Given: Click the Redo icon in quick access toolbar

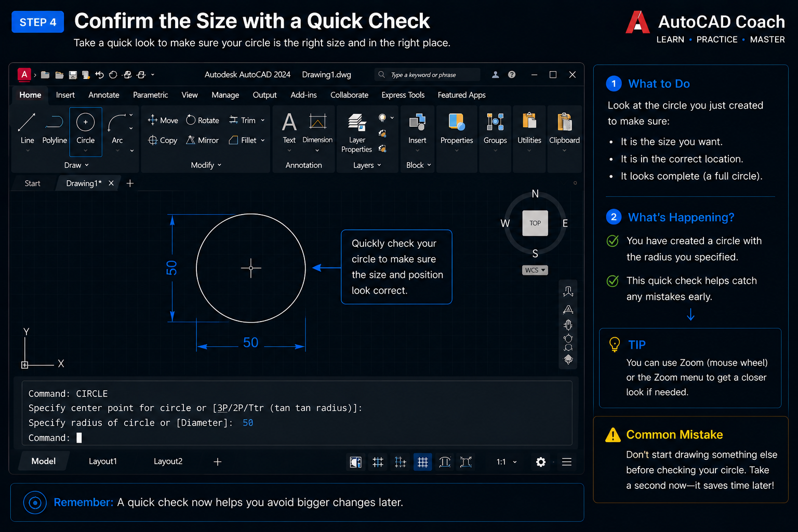Looking at the screenshot, I should 113,75.
